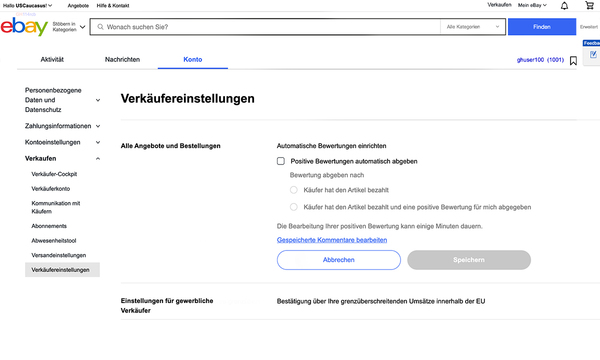Image resolution: width=600 pixels, height=360 pixels.
Task: Click the bookmark icon beside ghuser100
Action: [573, 60]
